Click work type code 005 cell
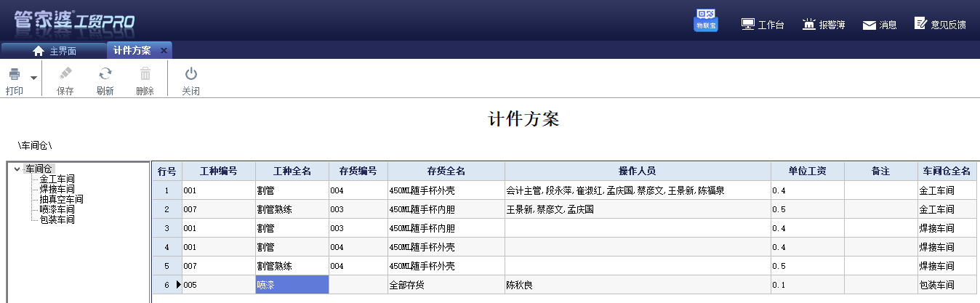980x303 pixels. pos(218,285)
